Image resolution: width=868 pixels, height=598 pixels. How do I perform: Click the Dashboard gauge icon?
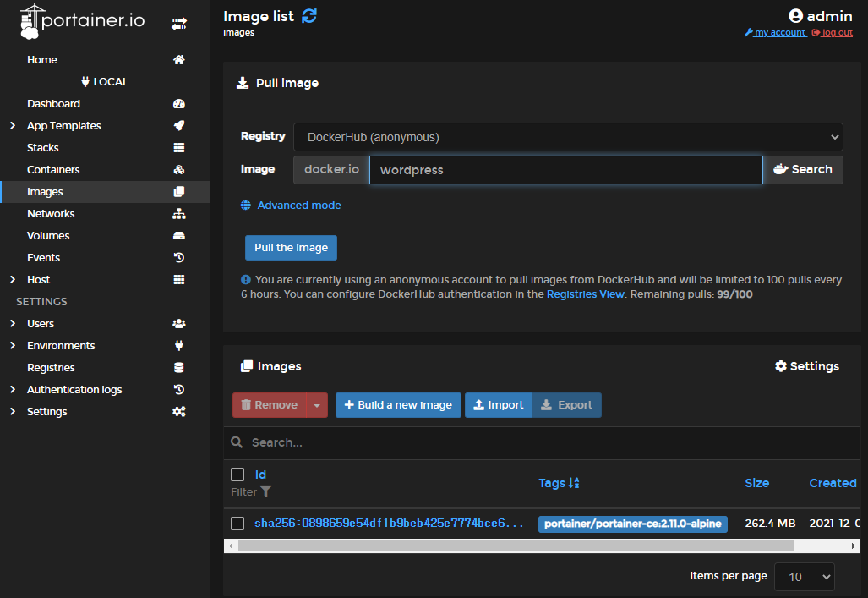(x=179, y=104)
